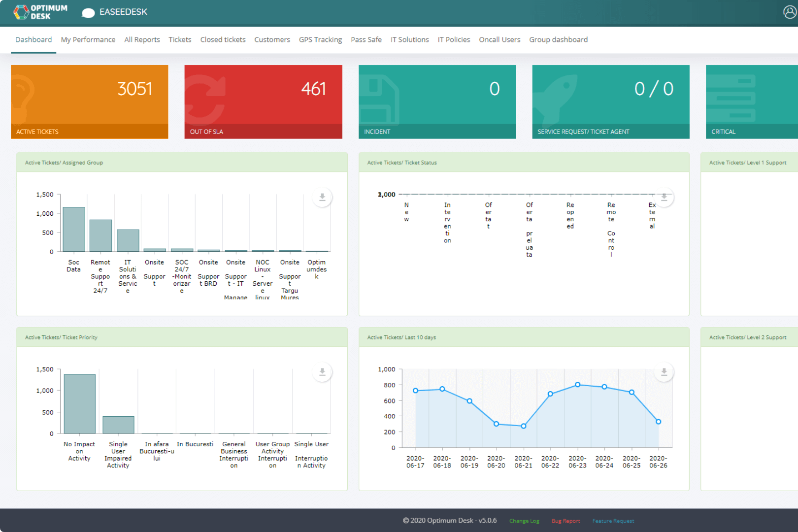This screenshot has width=798, height=532.
Task: Click the Optimum Desk logo
Action: tap(40, 12)
